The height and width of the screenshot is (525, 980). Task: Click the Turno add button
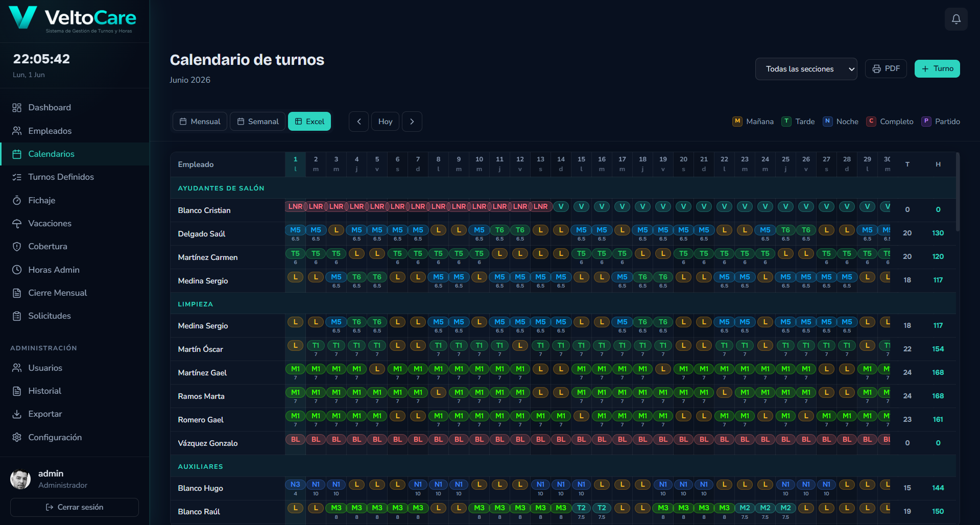937,68
